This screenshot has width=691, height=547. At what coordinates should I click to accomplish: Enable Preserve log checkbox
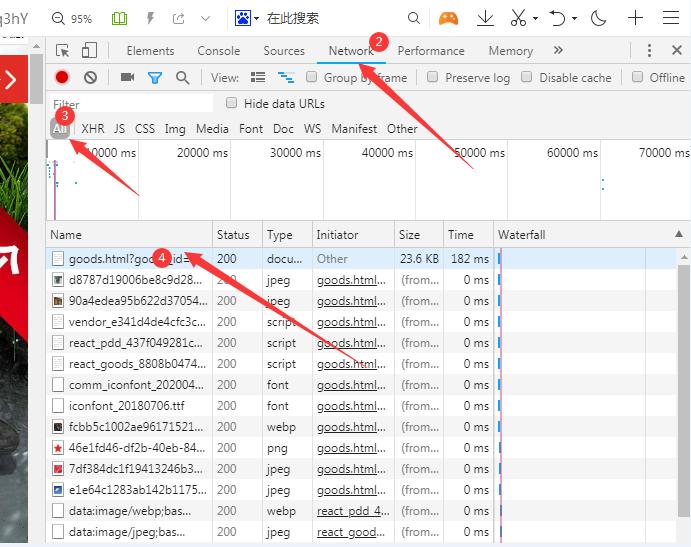coord(433,77)
